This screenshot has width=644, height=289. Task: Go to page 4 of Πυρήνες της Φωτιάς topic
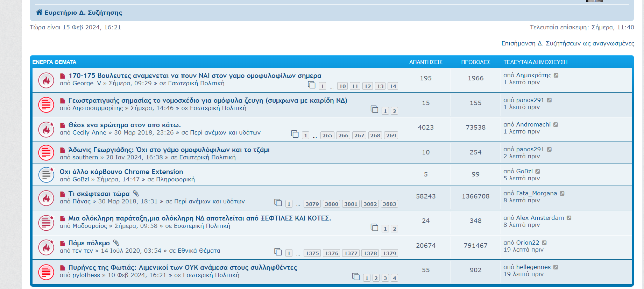click(x=394, y=278)
